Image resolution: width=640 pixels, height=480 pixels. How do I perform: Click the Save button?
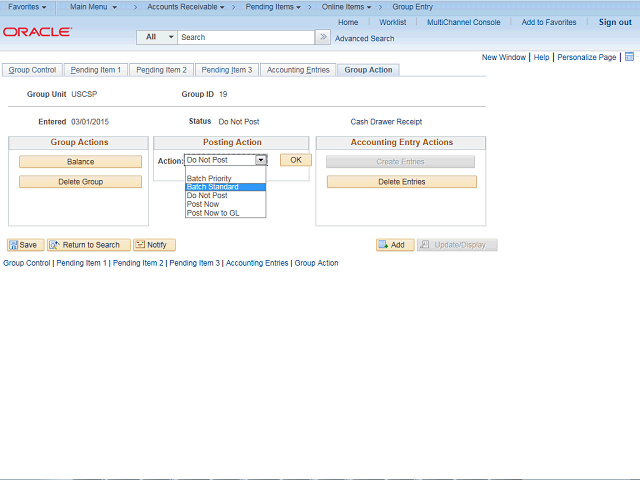(x=25, y=245)
